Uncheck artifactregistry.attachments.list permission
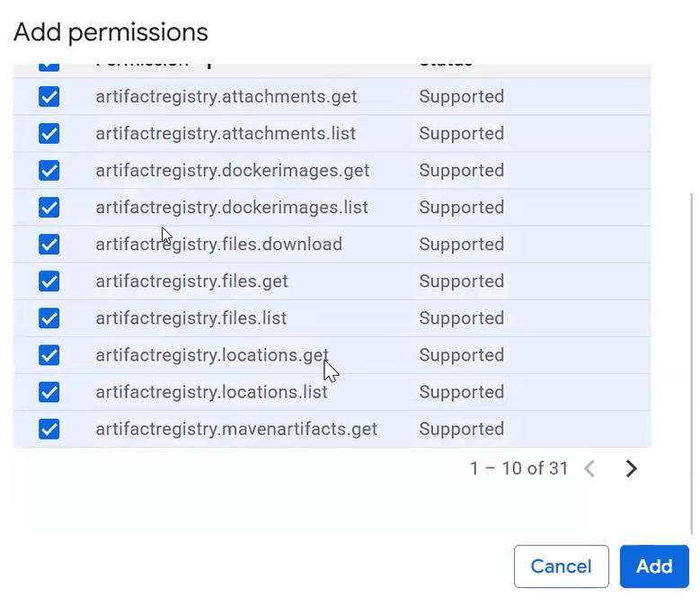The height and width of the screenshot is (597, 700). pyautogui.click(x=49, y=134)
